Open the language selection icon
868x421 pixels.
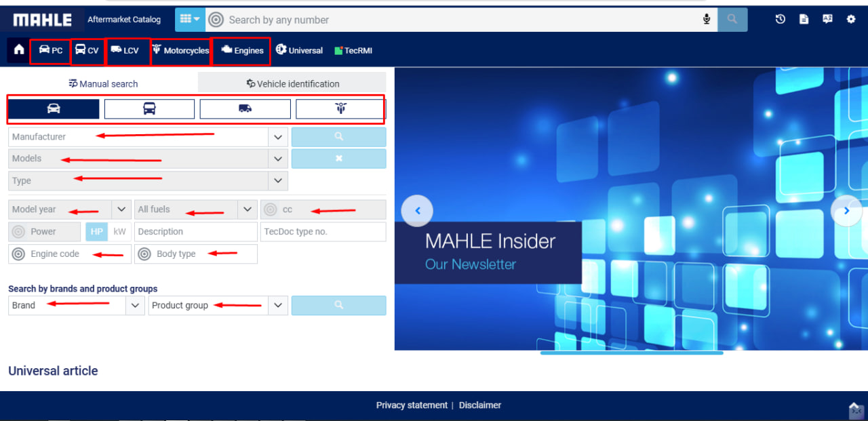tap(827, 20)
